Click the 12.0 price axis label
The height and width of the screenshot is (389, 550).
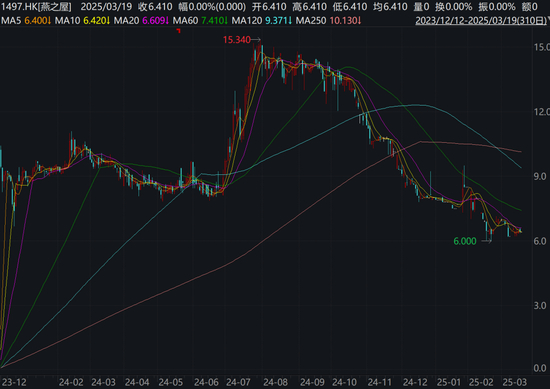click(x=542, y=112)
